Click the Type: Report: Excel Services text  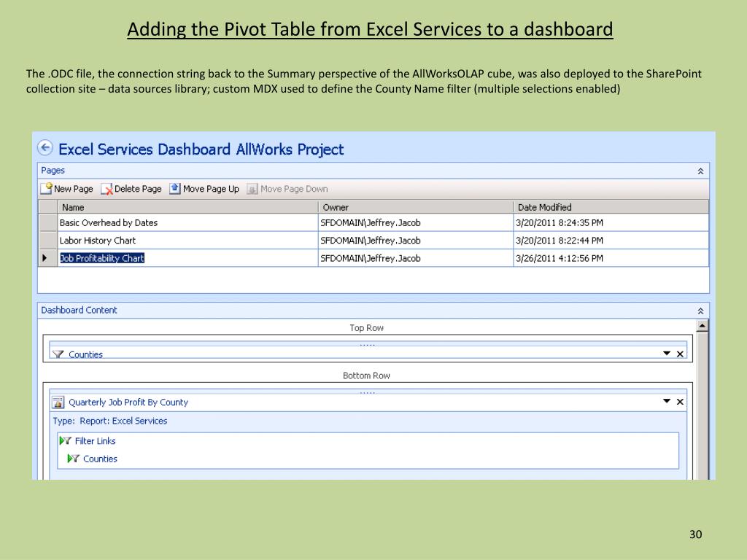[x=110, y=421]
